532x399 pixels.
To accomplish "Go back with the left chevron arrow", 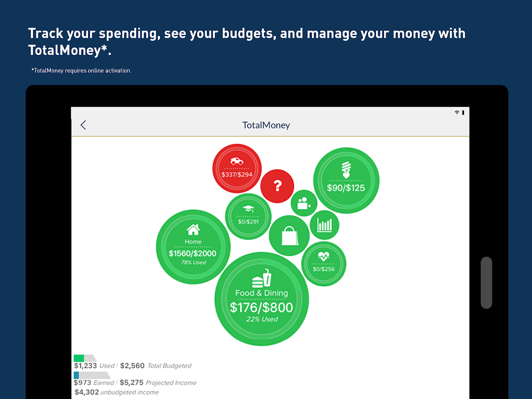I will coord(83,125).
